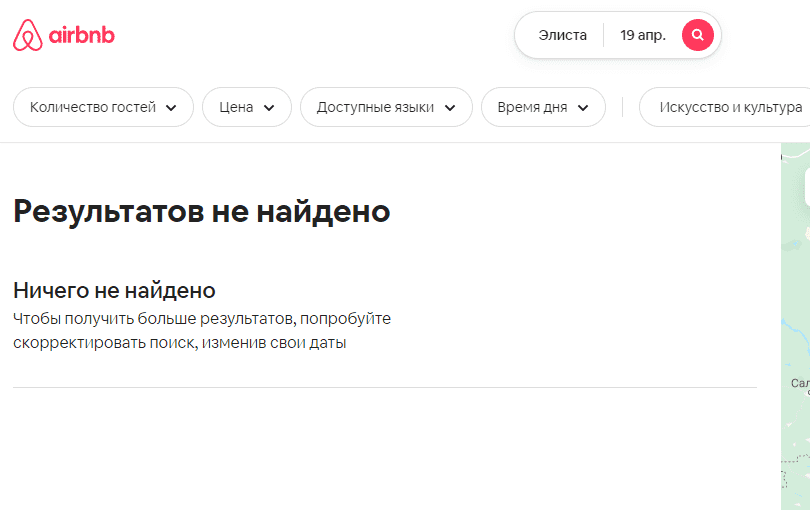Select the Искусство и культура category chip
This screenshot has height=510, width=810.
[x=730, y=108]
